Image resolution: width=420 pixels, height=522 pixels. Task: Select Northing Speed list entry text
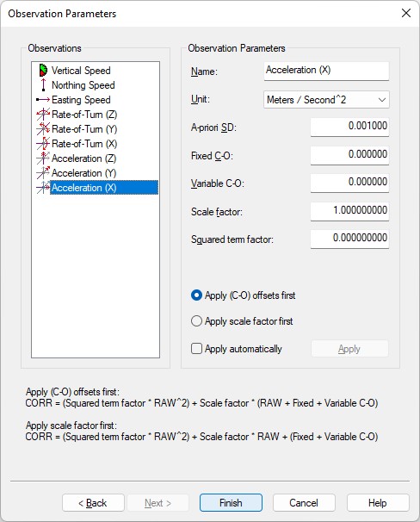(83, 85)
